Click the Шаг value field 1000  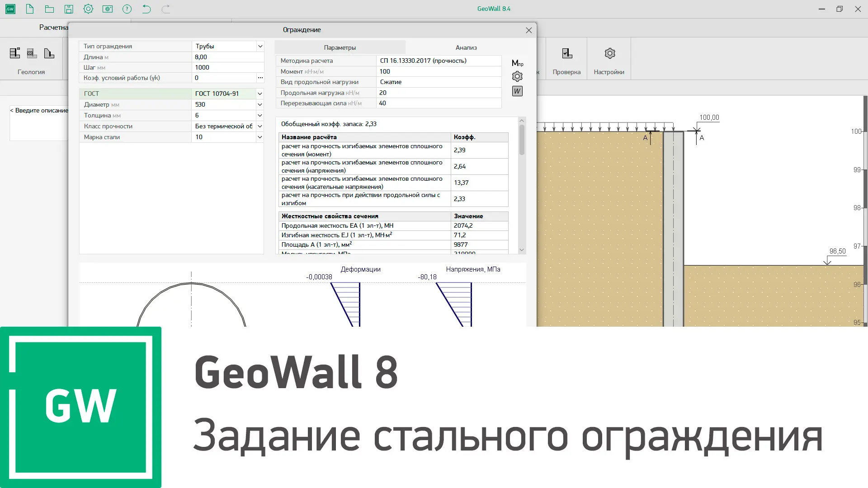tap(228, 67)
